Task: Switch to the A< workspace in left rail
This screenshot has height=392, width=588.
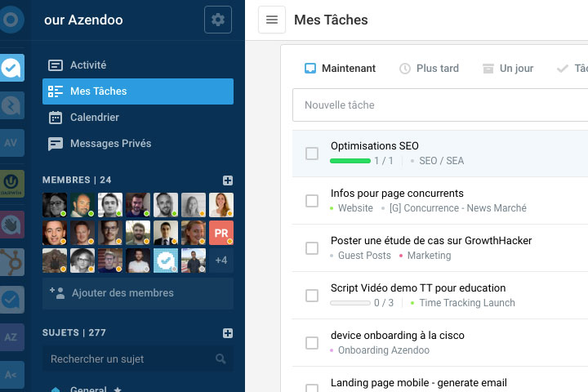Action: coord(12,375)
